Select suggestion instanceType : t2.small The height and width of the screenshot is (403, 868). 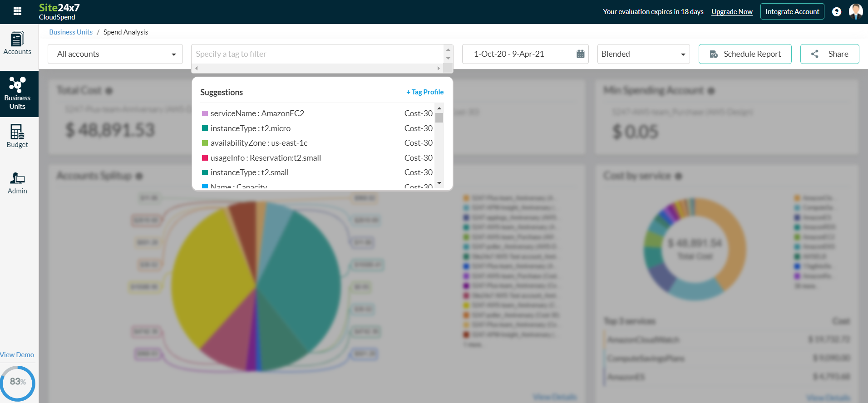coord(317,172)
